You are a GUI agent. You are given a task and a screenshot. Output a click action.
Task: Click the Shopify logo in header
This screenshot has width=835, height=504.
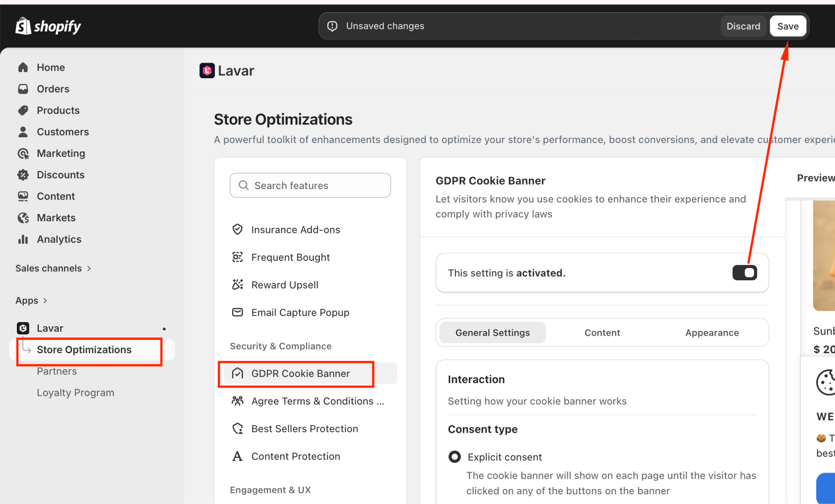coord(48,26)
